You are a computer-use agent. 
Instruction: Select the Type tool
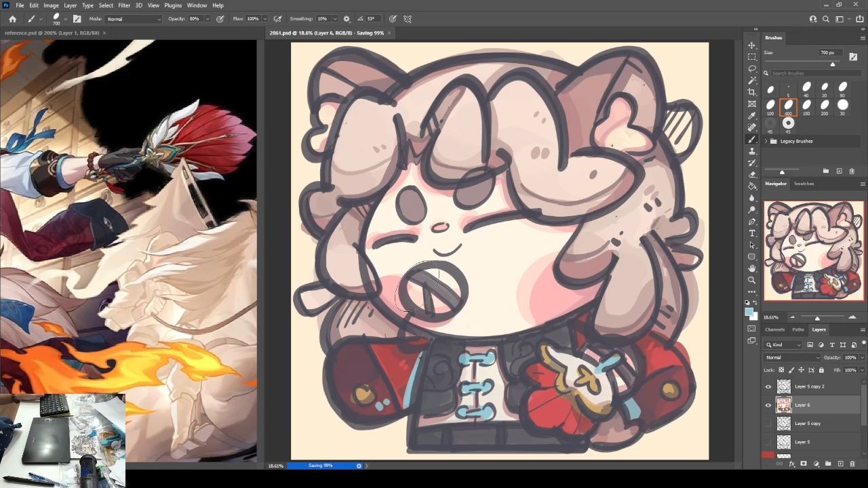752,233
